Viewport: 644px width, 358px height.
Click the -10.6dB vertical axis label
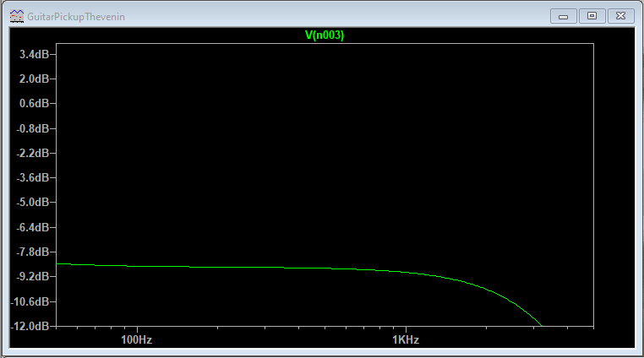[x=30, y=302]
